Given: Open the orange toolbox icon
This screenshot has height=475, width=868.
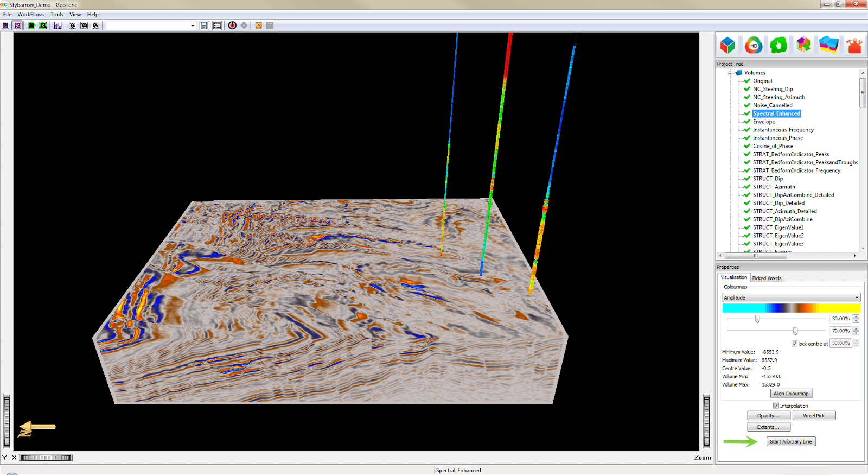Looking at the screenshot, I should [x=854, y=46].
